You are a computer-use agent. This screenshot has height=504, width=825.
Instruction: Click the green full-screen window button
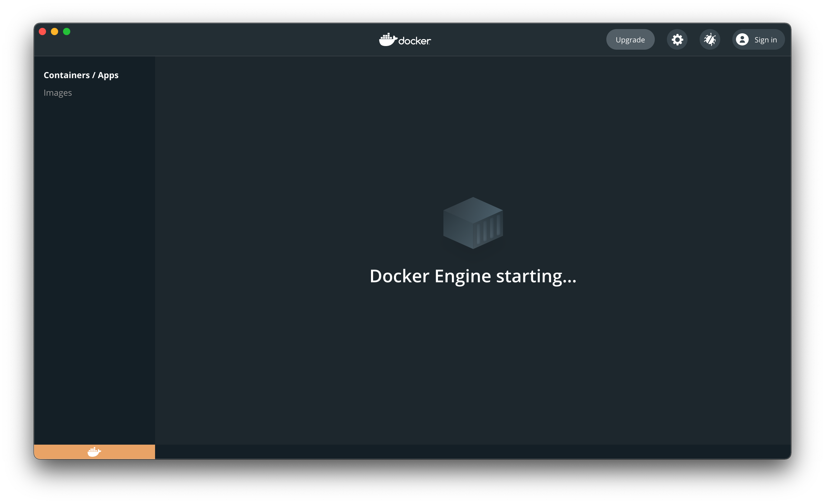67,31
